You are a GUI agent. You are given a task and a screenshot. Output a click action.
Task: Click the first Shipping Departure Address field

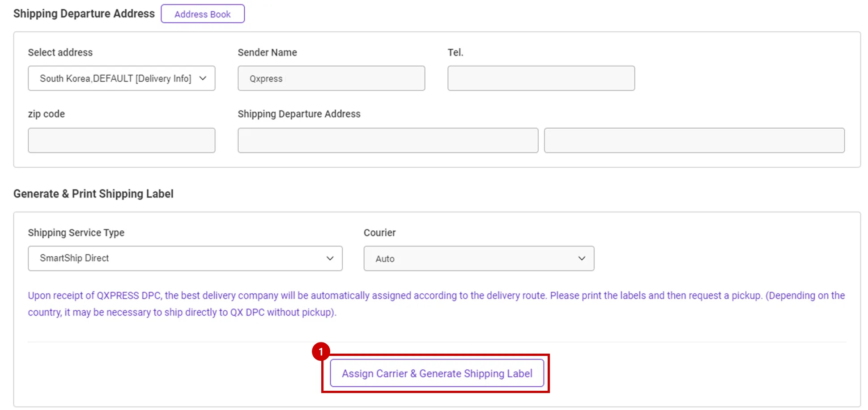click(x=387, y=140)
